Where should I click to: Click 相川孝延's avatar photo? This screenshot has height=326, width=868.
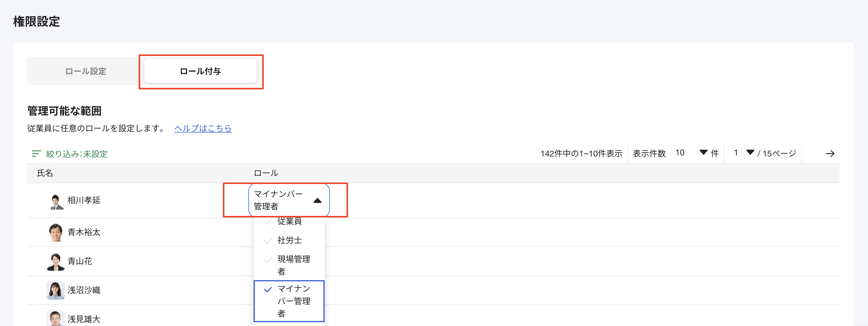click(x=56, y=201)
